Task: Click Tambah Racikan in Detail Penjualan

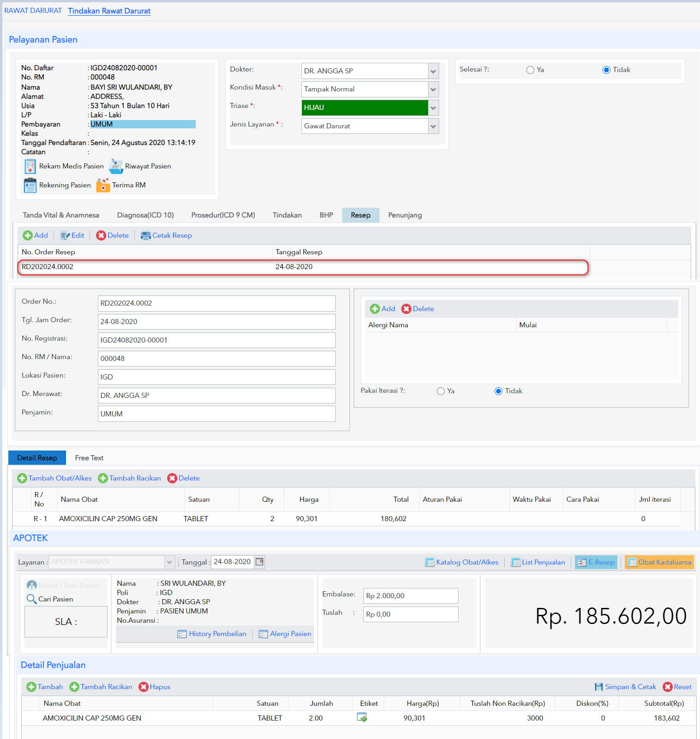Action: 101,687
